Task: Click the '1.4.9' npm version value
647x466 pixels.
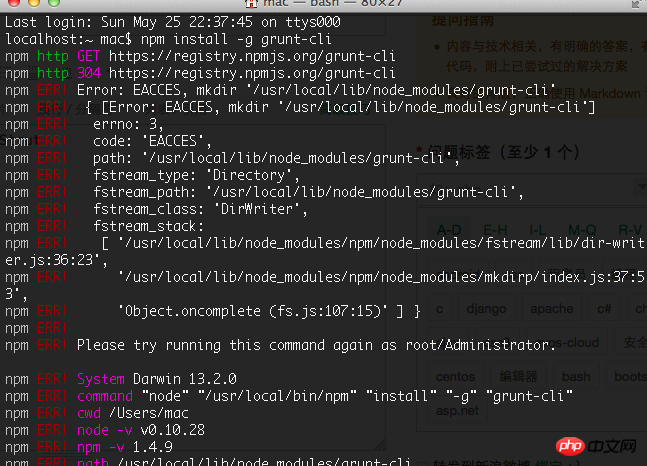Action: tap(153, 447)
